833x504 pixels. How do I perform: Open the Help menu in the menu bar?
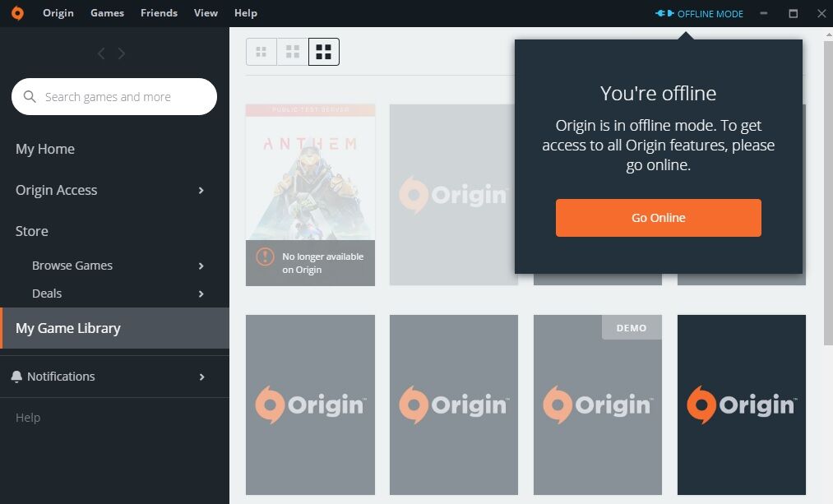(x=245, y=13)
